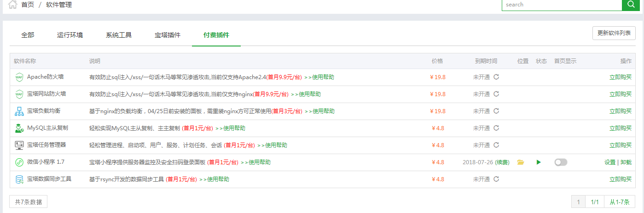Click page number 1 in pagination
Screen dimensions: 644x213
(x=578, y=201)
